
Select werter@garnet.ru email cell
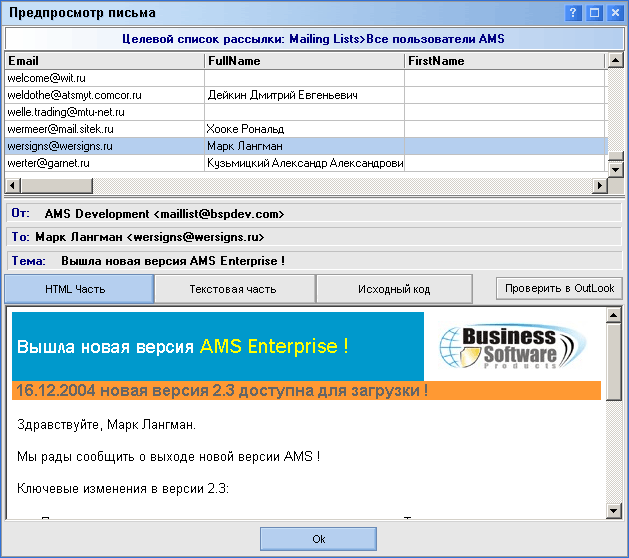(x=104, y=163)
